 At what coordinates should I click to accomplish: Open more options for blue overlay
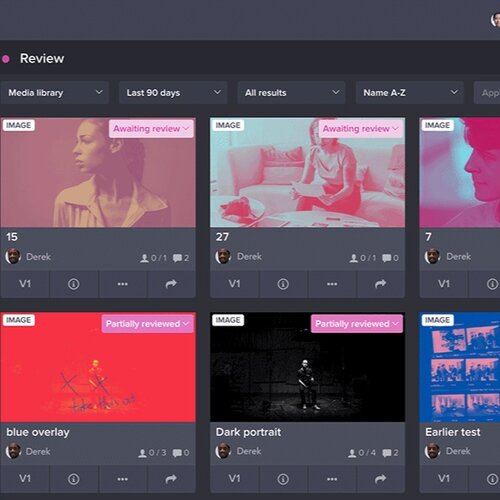coord(123,479)
